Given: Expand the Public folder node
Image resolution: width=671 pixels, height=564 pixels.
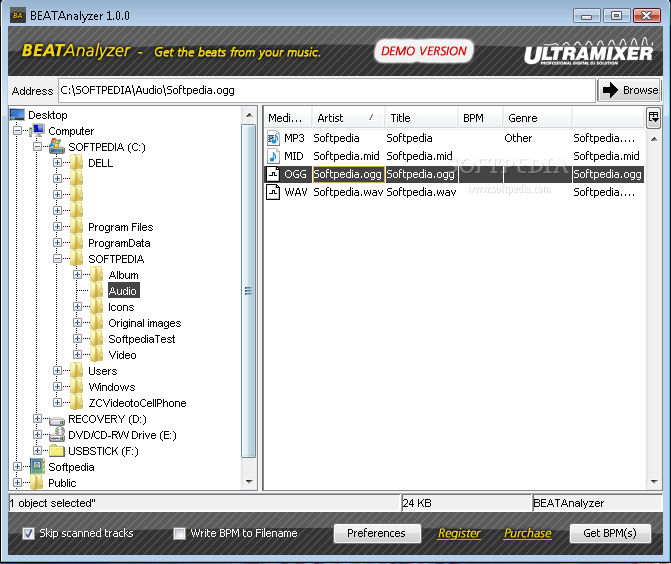Looking at the screenshot, I should tap(18, 482).
